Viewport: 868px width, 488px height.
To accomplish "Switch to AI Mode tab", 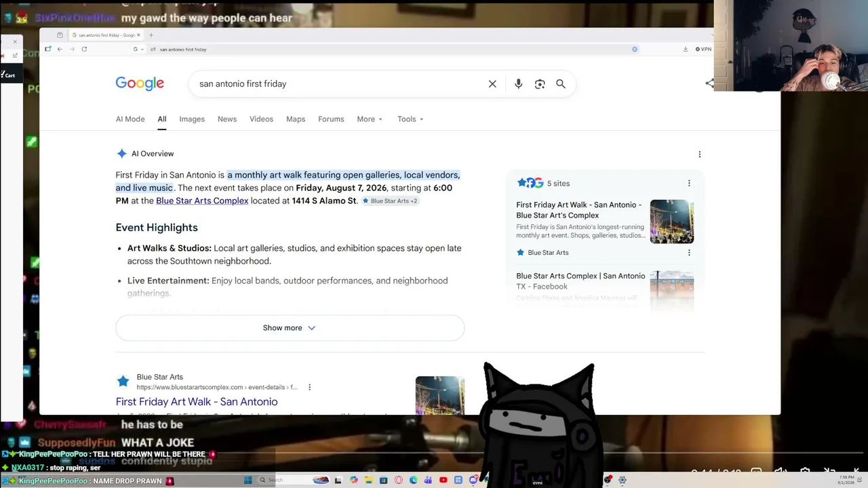I will pyautogui.click(x=130, y=119).
